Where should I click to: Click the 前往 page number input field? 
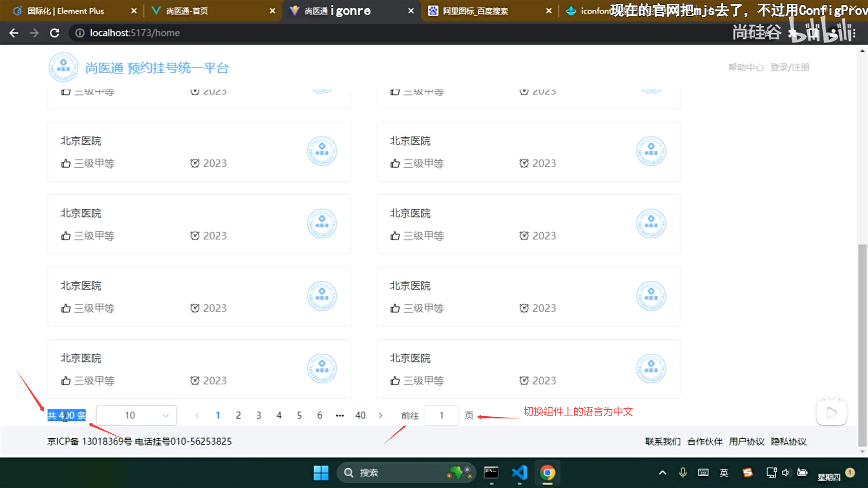(441, 415)
